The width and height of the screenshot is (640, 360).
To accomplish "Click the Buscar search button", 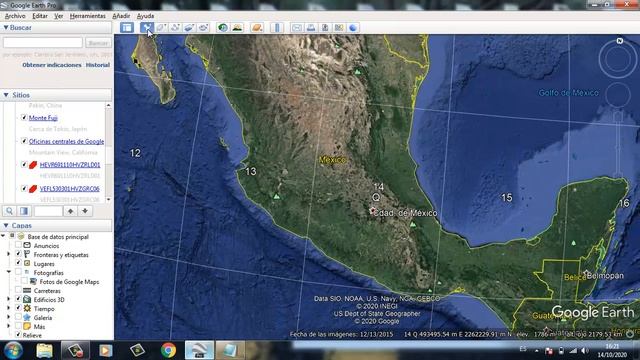I will 98,42.
